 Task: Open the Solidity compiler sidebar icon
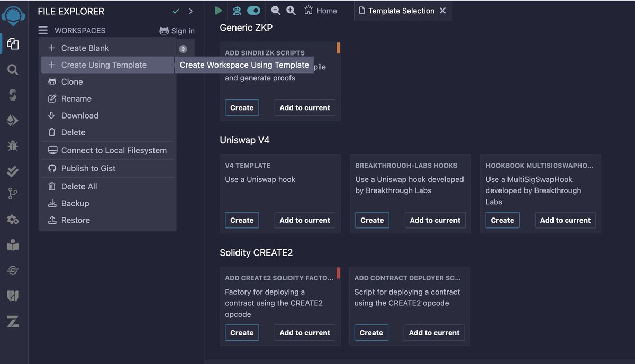[x=13, y=95]
